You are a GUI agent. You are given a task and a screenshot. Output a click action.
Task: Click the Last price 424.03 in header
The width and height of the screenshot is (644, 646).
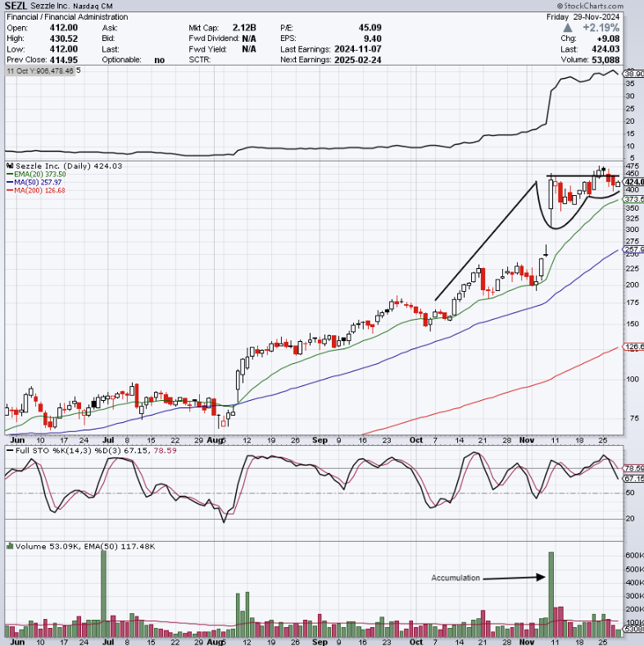point(605,49)
